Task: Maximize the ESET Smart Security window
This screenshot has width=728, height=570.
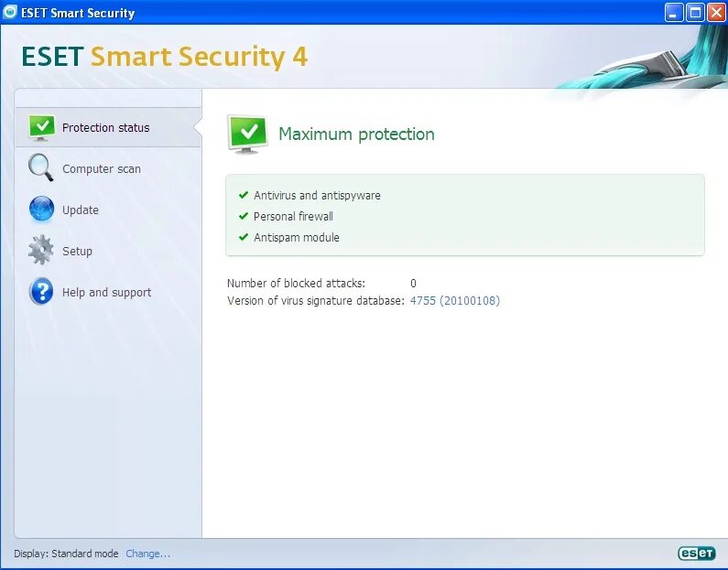Action: coord(695,13)
